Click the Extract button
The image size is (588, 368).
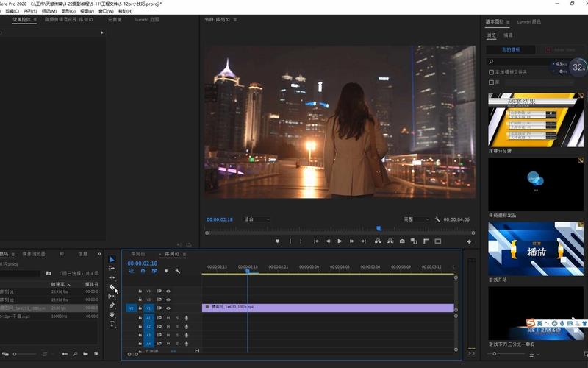pos(390,241)
